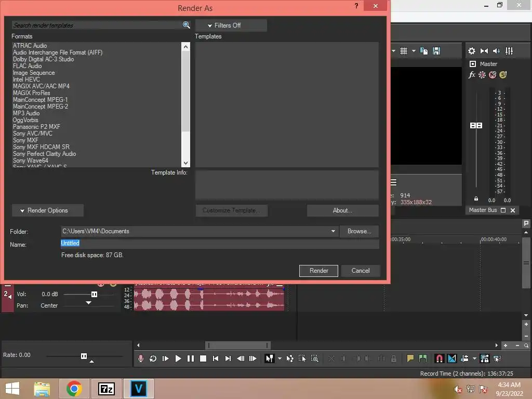The height and width of the screenshot is (399, 532).
Task: Choose Sony AVC/MVC format
Action: [x=33, y=134]
